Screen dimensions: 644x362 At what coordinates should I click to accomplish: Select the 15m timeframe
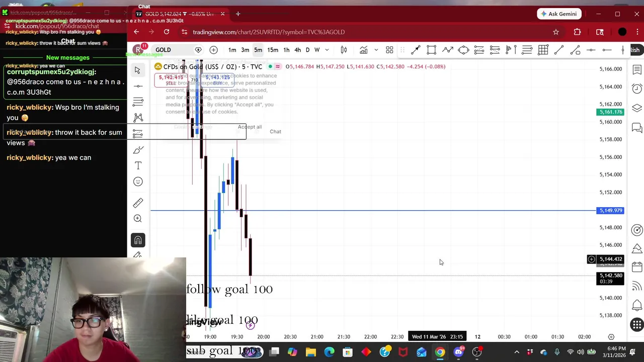(x=273, y=50)
